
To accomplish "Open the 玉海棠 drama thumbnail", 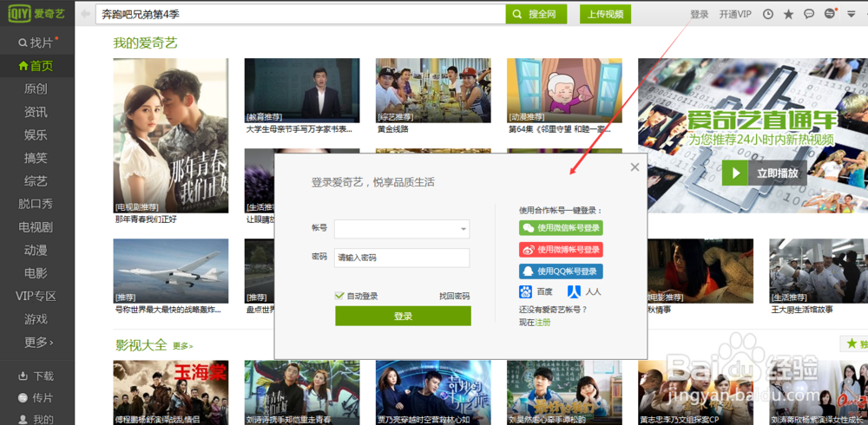I will tap(170, 392).
